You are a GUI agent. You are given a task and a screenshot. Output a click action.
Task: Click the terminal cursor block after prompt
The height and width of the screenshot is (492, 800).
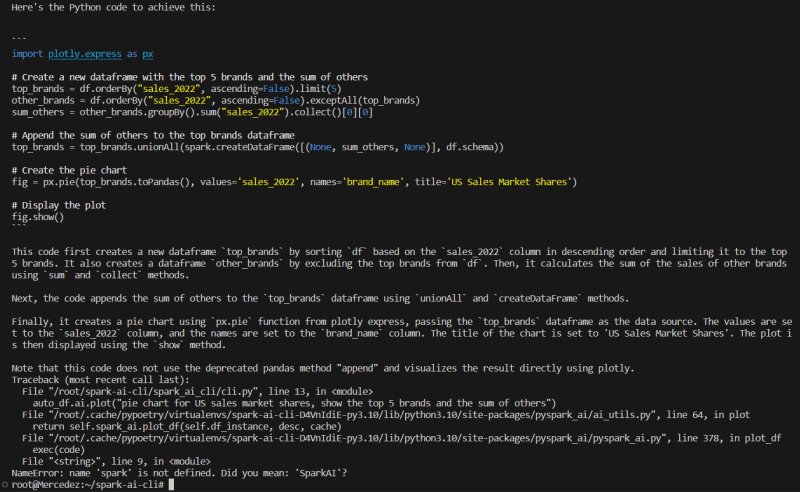pos(171,485)
